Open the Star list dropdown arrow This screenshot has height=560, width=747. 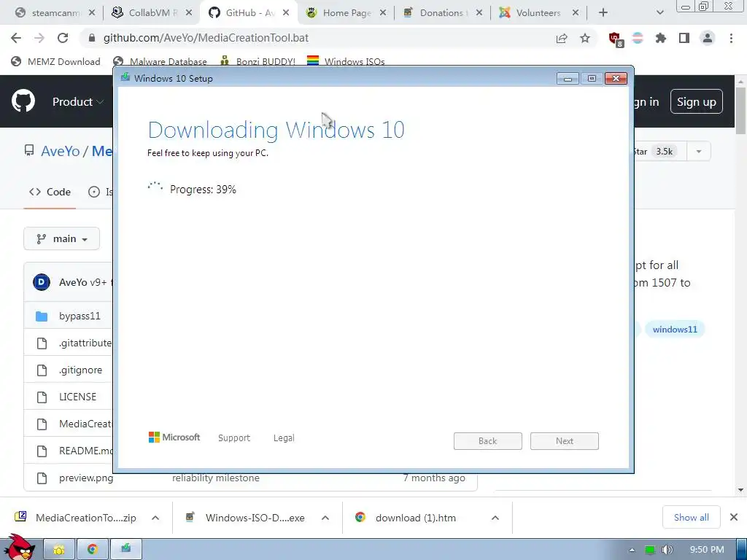[699, 152]
